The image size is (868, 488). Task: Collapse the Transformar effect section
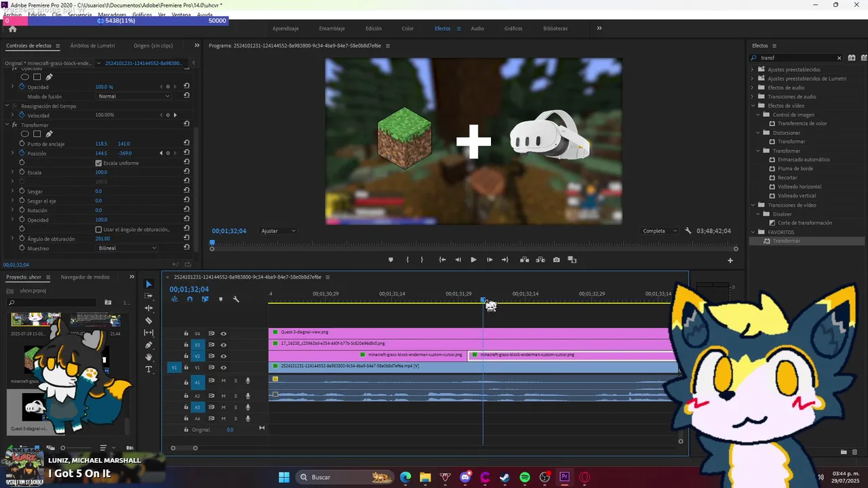click(x=6, y=125)
